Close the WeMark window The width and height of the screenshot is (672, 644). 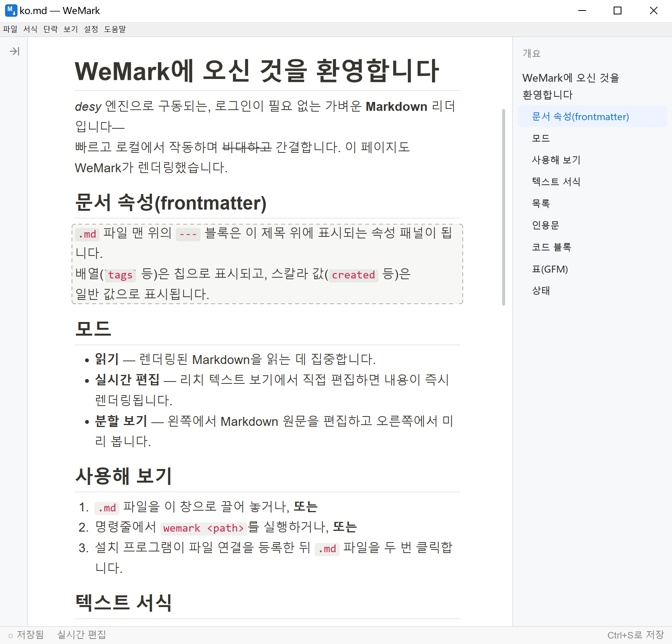pos(654,10)
